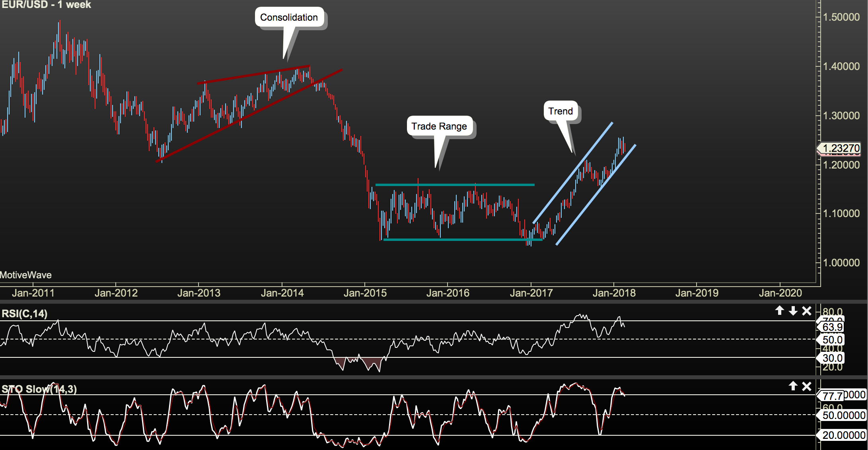Select the upper red consolidation trend line
Image resolution: width=868 pixels, height=450 pixels.
253,75
